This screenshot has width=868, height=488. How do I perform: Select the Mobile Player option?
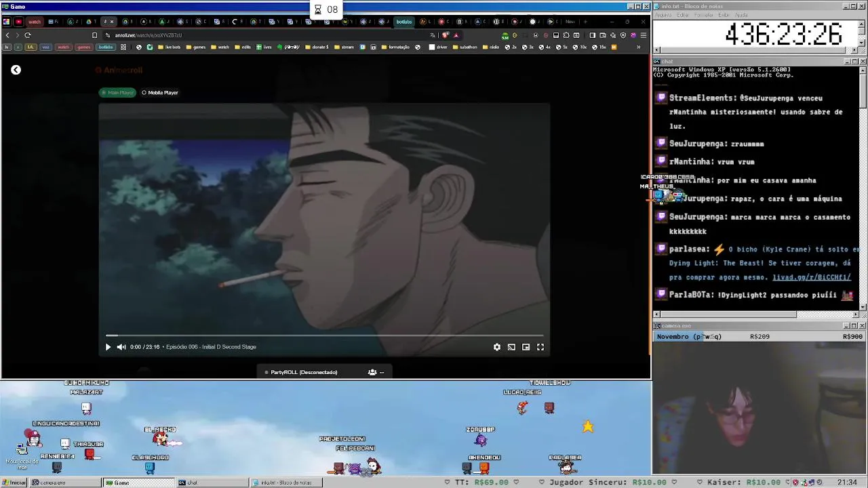coord(160,92)
